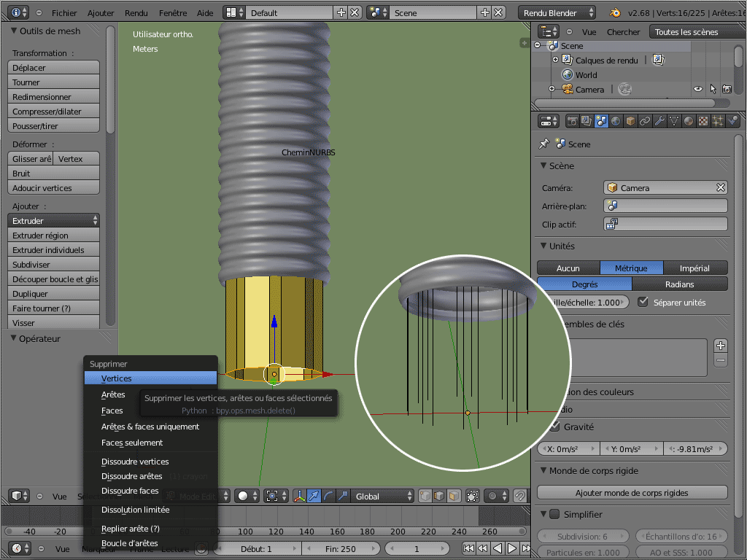Collapse the Outils de mesh panel
Image resolution: width=747 pixels, height=560 pixels.
point(13,31)
